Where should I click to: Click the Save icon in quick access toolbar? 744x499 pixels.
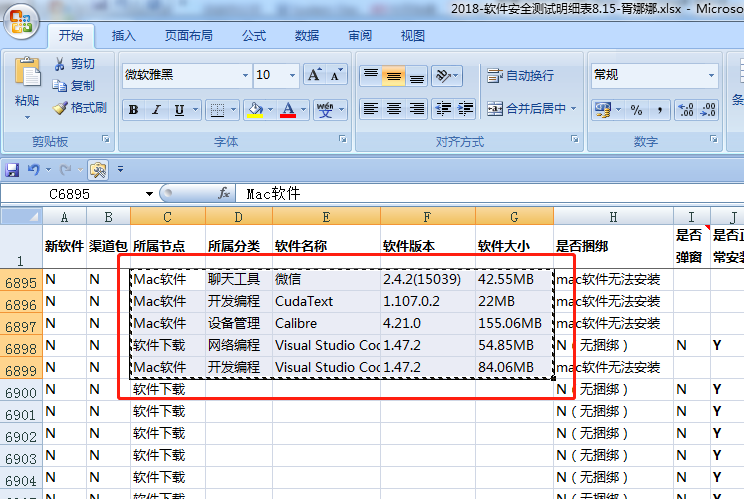(x=12, y=170)
